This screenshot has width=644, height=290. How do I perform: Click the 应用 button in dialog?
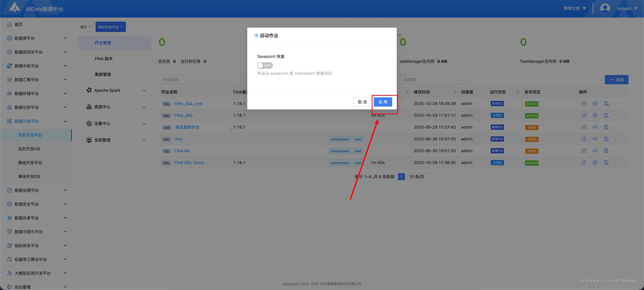[x=383, y=102]
